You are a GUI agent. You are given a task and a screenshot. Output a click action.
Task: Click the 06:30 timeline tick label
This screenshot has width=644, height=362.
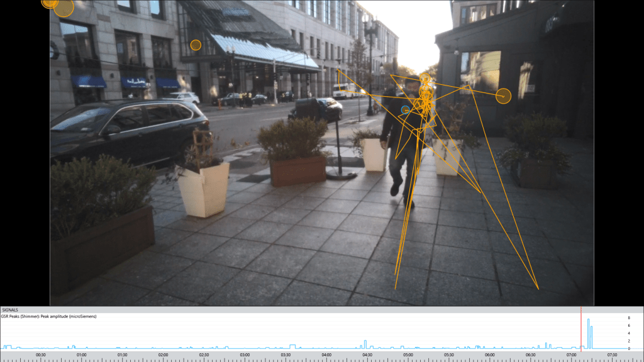tap(531, 355)
